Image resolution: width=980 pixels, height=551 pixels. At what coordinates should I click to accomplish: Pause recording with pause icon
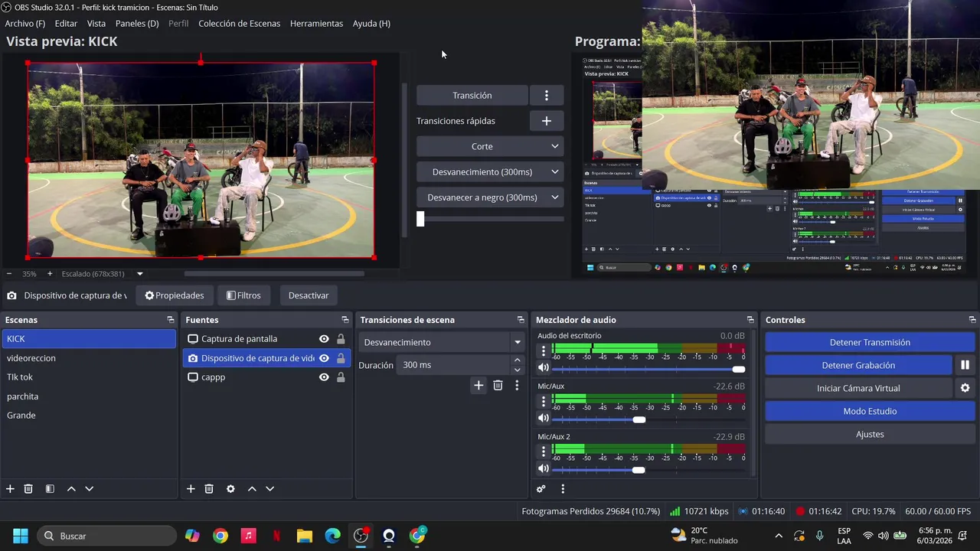pos(965,365)
